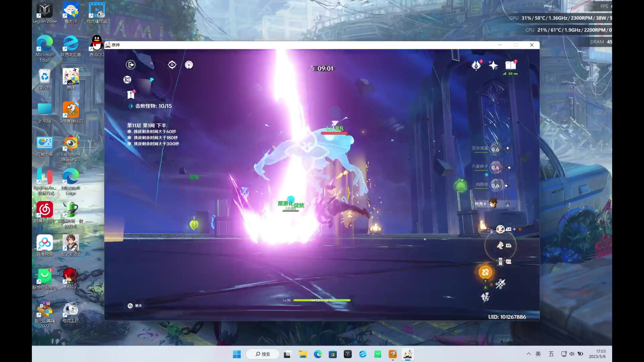
Task: Open the 网易云音乐 desktop shortcut
Action: (45, 213)
